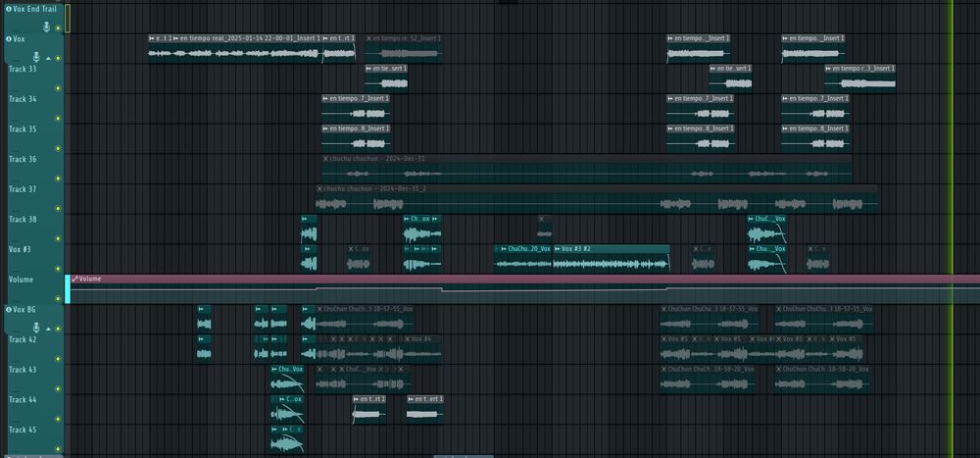Click the menu icon of first en t..rt 1 clip on Track 44
This screenshot has width=980, height=458.
(x=357, y=399)
